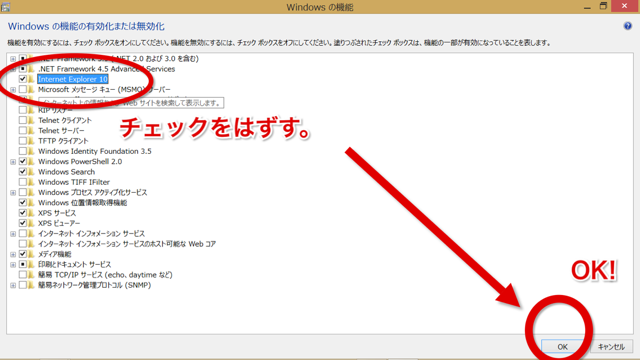
Task: Uncheck the XPS サービス checkbox
Action: [x=23, y=213]
